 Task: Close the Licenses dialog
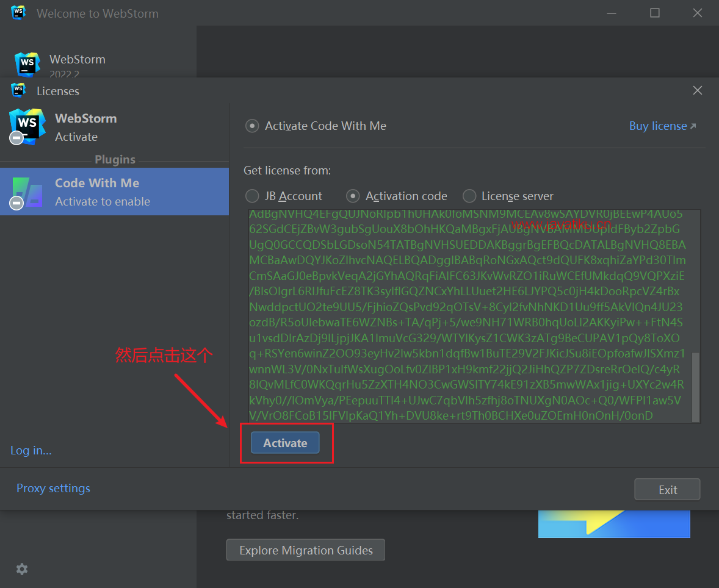point(698,90)
